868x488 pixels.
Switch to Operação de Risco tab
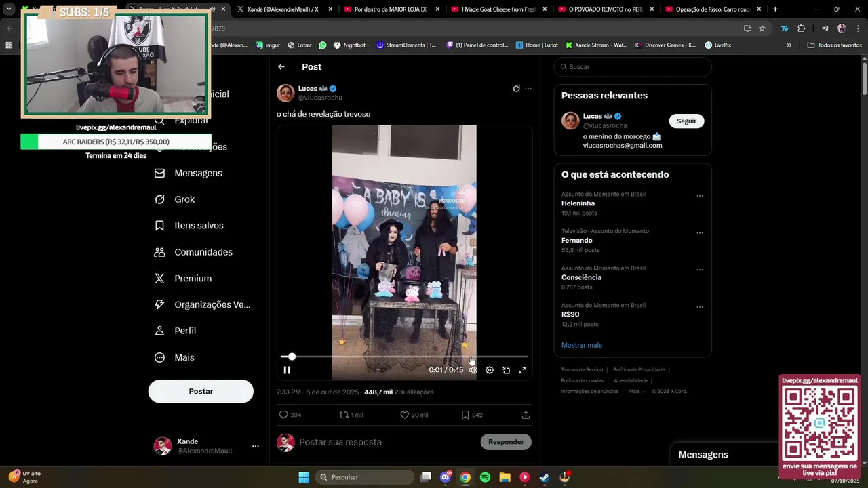pos(713,9)
